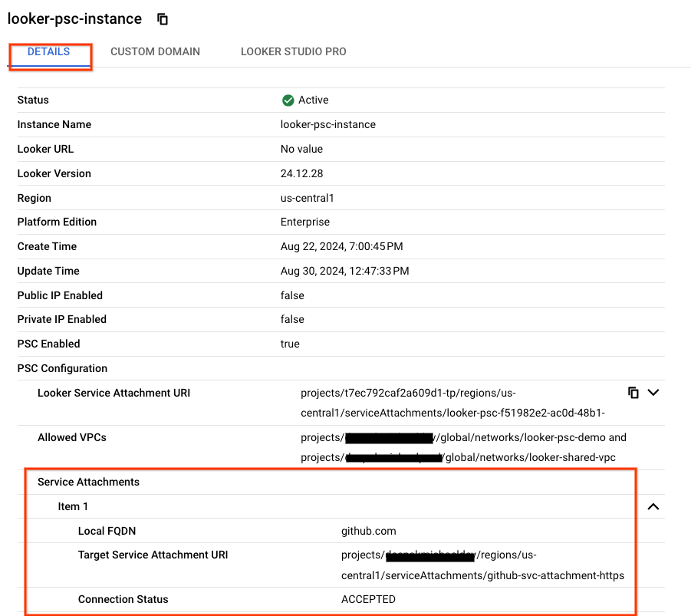
Task: Click the looker-psc-instance page title
Action: click(x=74, y=19)
